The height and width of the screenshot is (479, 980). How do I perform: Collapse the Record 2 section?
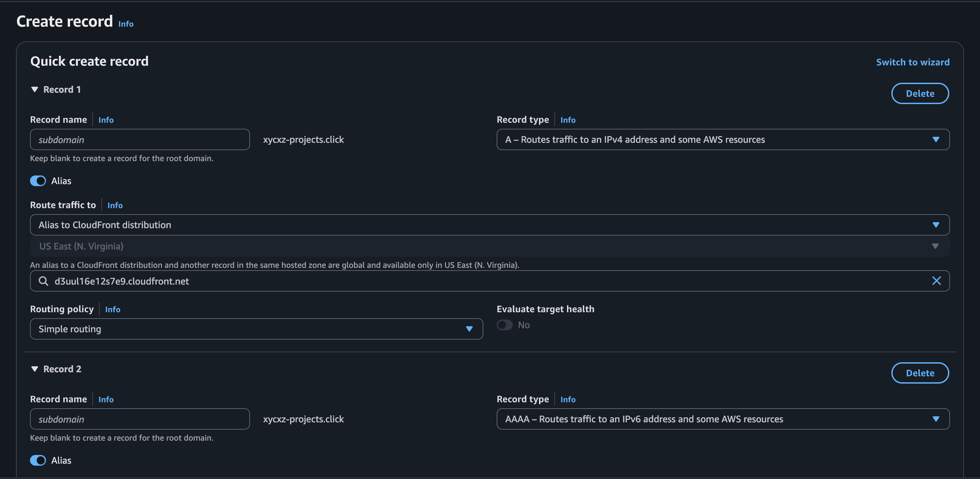click(35, 369)
